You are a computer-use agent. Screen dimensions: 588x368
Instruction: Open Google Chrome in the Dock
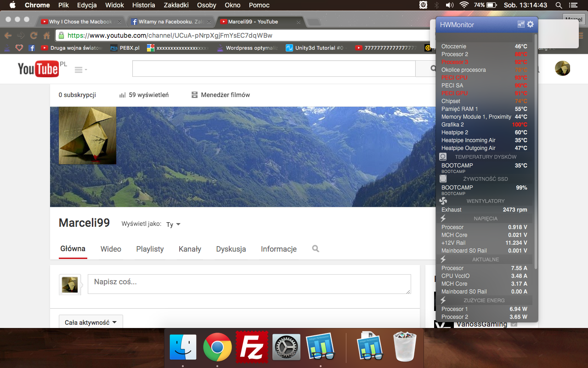pyautogui.click(x=217, y=347)
